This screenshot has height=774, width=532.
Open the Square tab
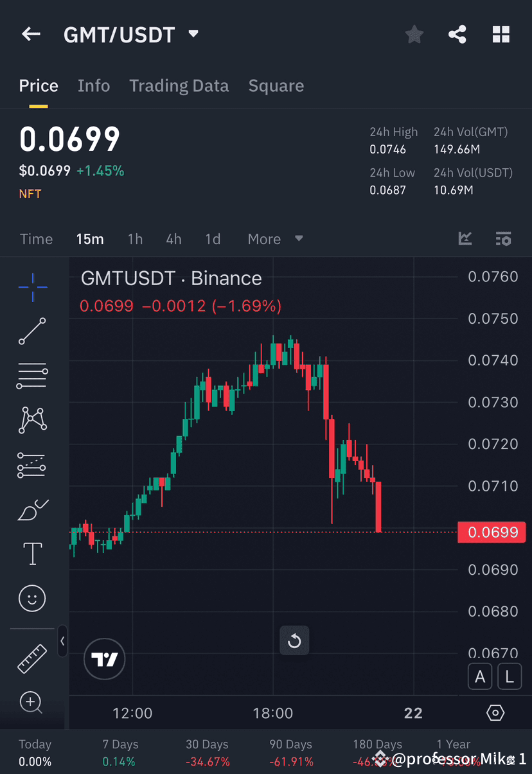276,85
